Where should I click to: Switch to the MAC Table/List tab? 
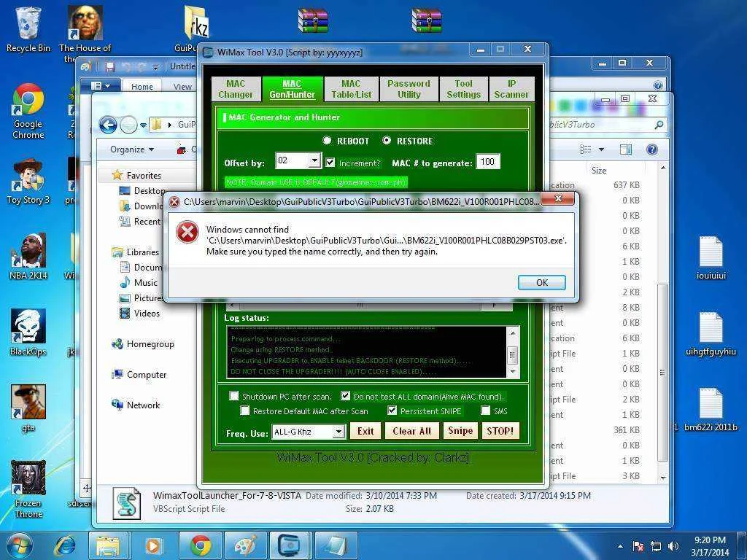tap(351, 89)
